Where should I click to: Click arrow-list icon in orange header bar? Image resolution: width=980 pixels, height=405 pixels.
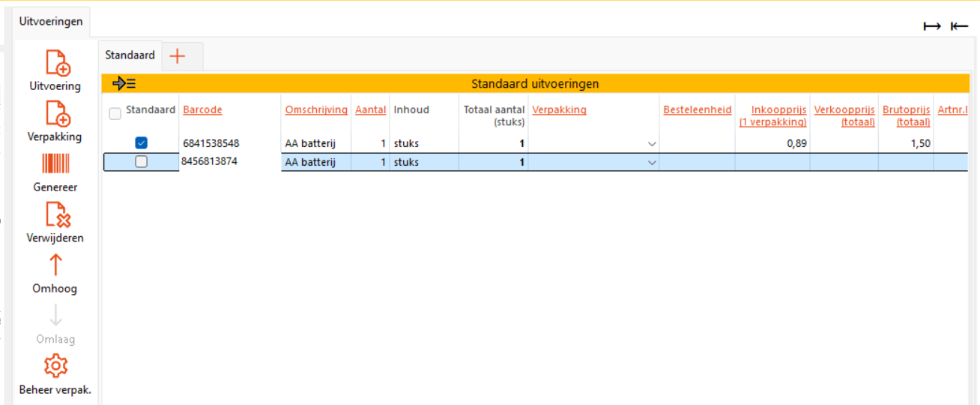[x=124, y=83]
